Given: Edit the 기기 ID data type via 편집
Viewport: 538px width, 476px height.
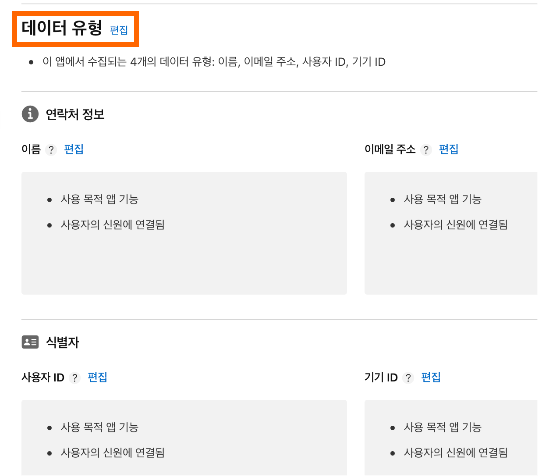Looking at the screenshot, I should click(431, 377).
